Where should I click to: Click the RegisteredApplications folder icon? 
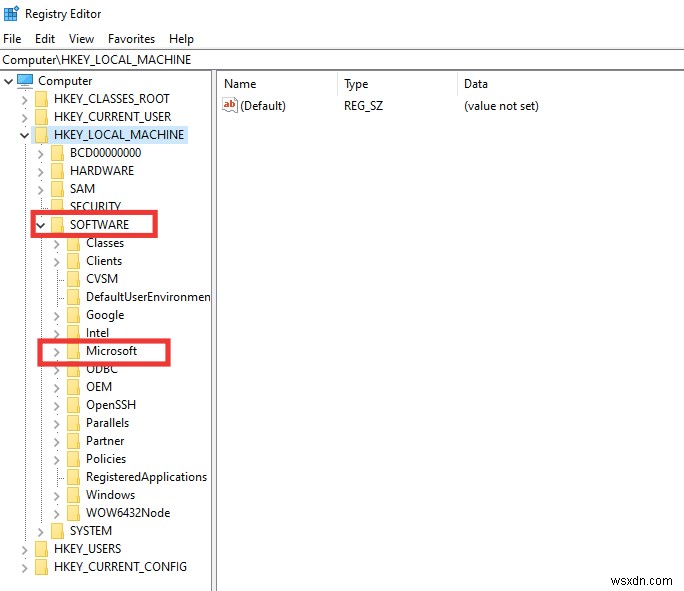pos(74,477)
